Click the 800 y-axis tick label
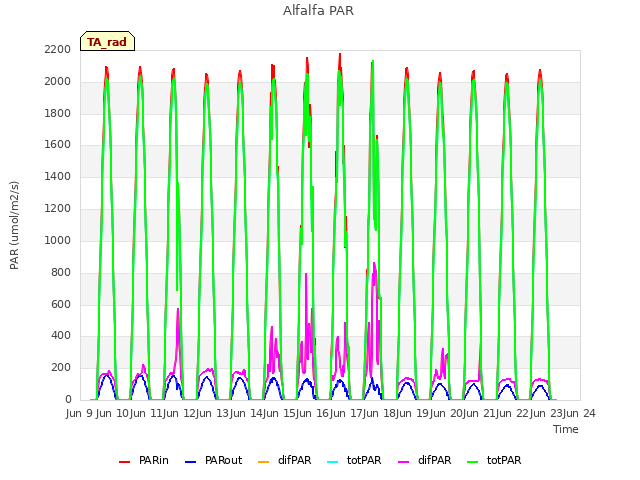 [x=61, y=273]
